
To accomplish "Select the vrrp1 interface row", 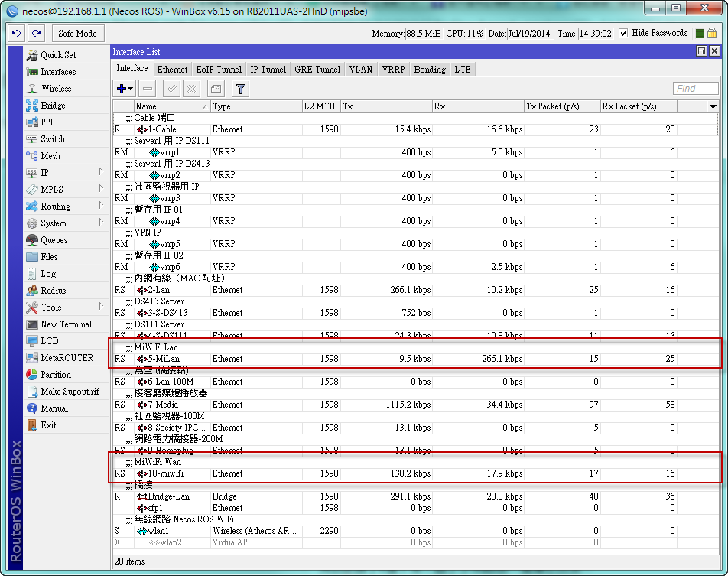I will click(415, 152).
